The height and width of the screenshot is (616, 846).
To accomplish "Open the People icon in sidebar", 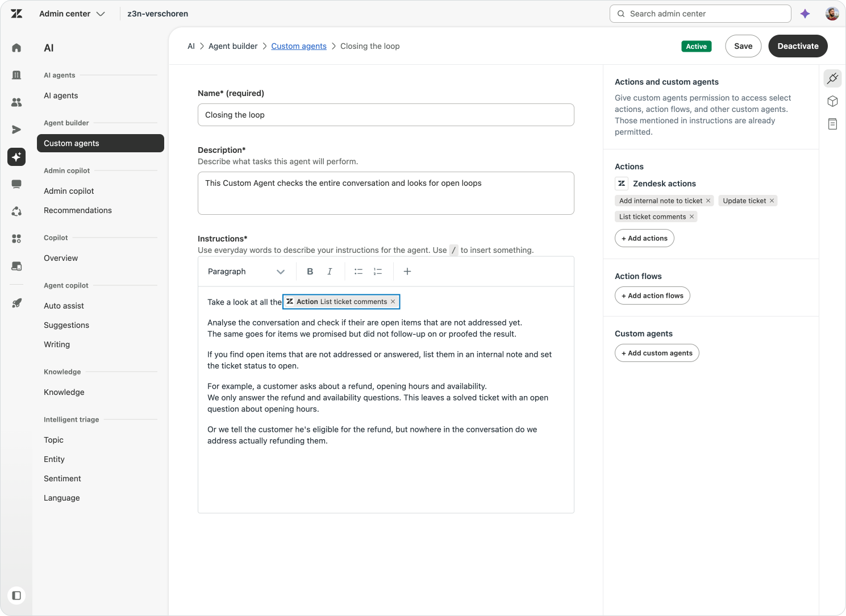I will coord(16,102).
